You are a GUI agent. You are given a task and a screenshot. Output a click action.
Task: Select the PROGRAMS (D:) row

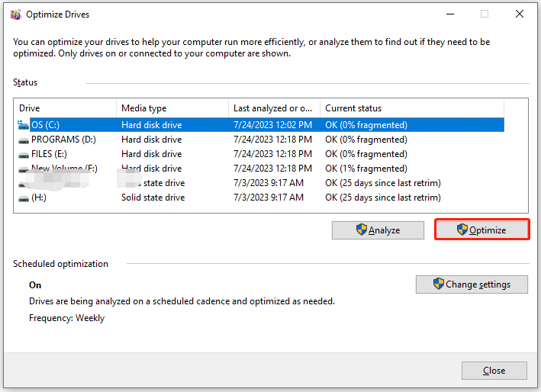(x=261, y=140)
